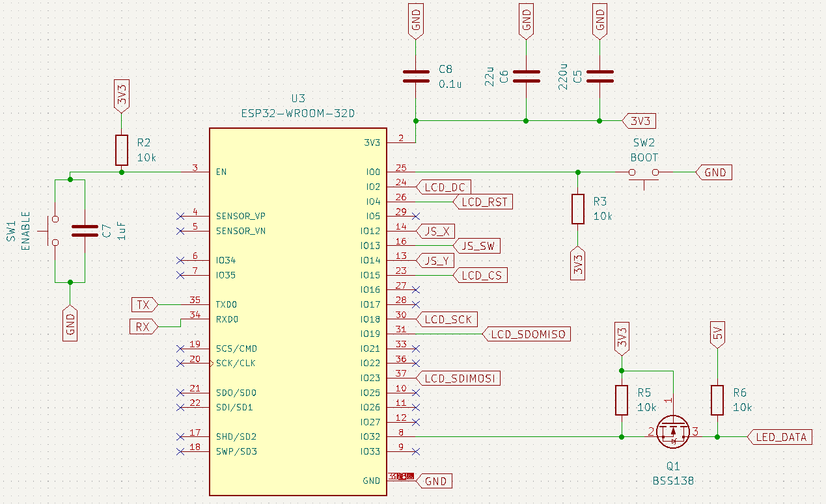Select the LCD_DC net label

(x=443, y=187)
